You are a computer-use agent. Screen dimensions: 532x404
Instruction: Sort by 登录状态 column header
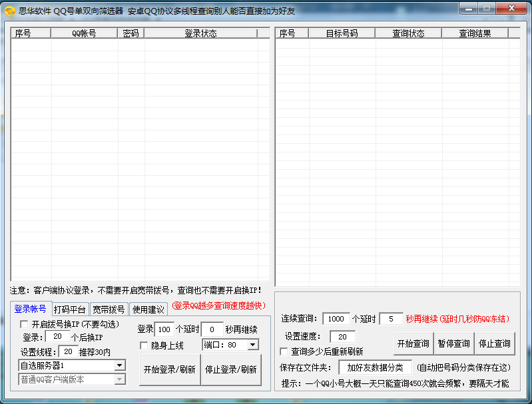201,33
